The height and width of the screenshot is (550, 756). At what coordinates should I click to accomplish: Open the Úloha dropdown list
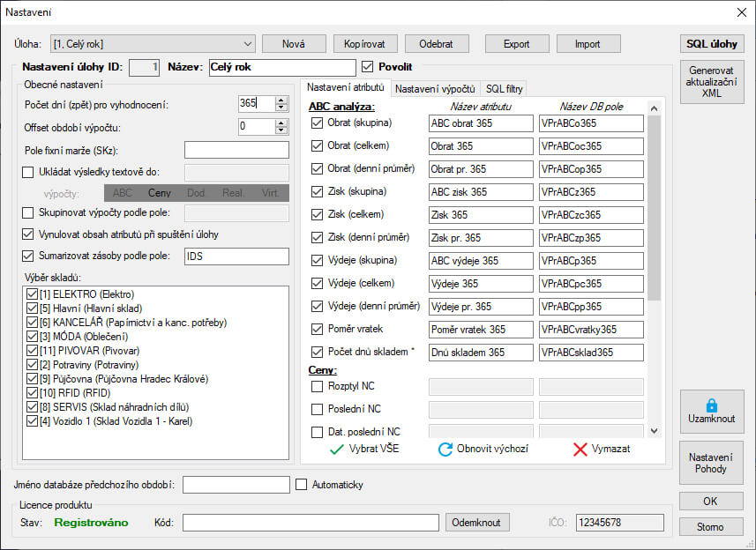(247, 43)
